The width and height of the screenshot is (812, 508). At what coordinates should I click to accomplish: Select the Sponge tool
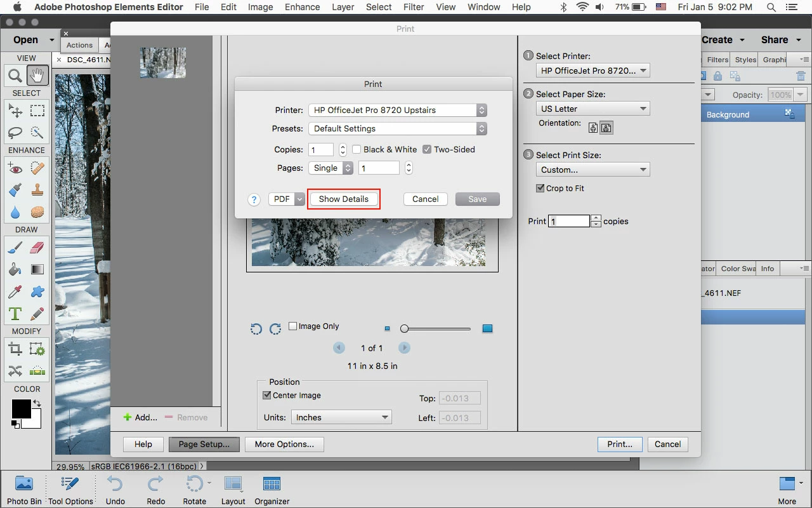pyautogui.click(x=37, y=212)
